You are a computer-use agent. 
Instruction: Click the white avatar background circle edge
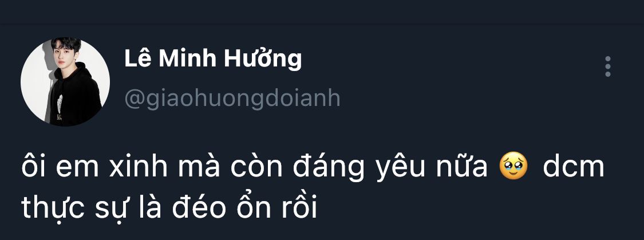click(x=29, y=82)
